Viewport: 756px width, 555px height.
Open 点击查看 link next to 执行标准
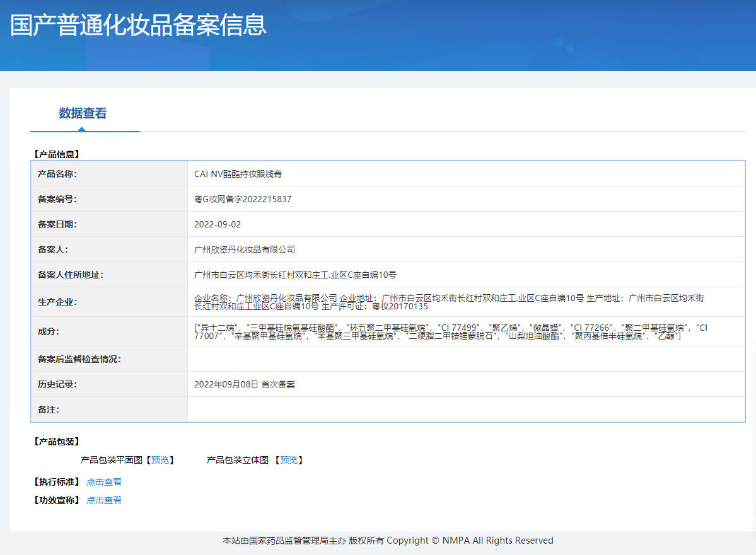[104, 482]
